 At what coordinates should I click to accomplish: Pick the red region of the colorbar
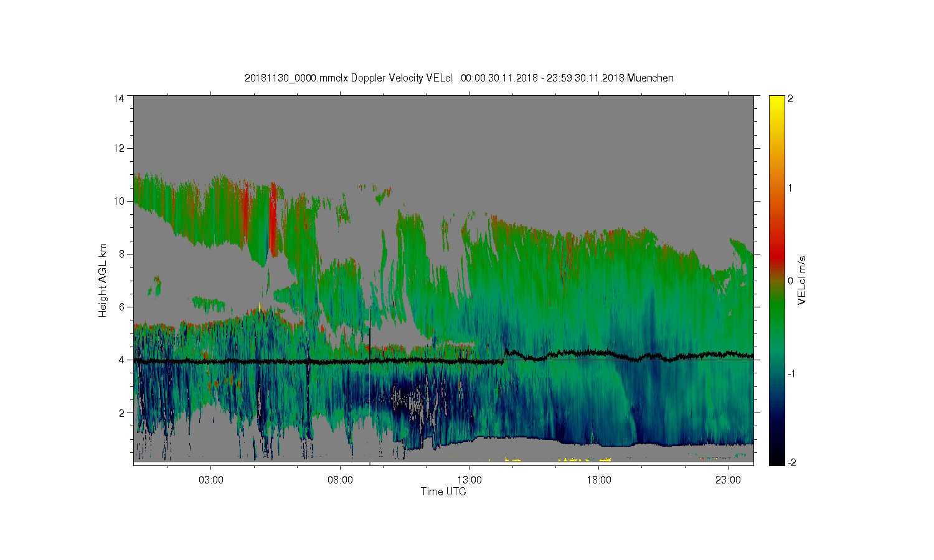(x=776, y=252)
